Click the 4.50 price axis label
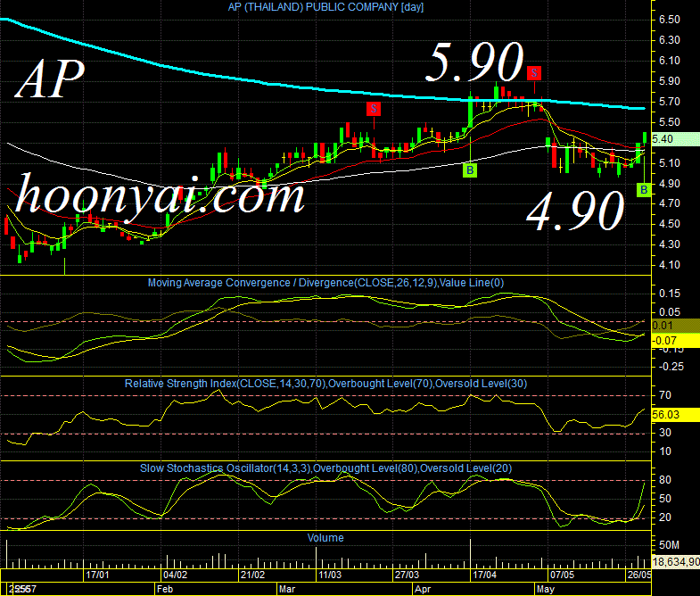700x596 pixels. coord(669,224)
